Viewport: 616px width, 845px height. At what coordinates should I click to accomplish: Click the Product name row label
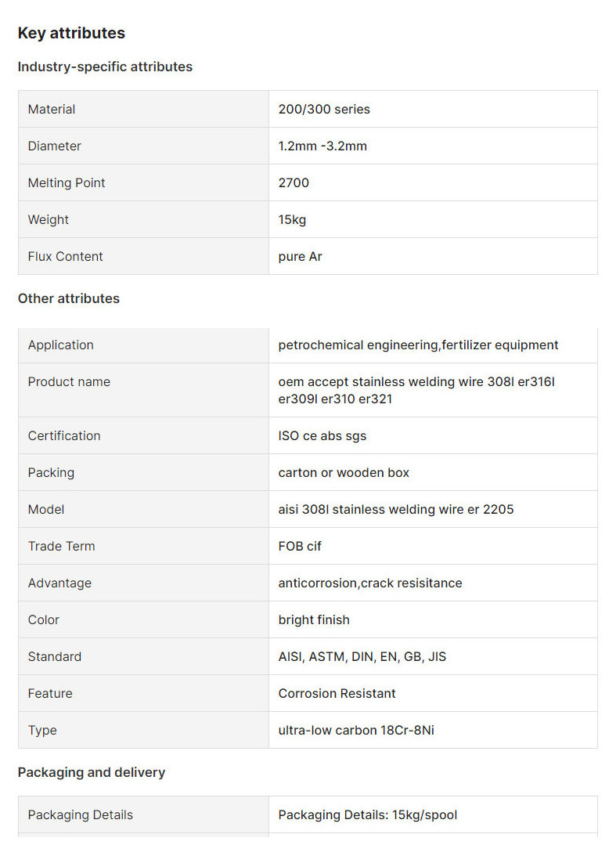(69, 381)
